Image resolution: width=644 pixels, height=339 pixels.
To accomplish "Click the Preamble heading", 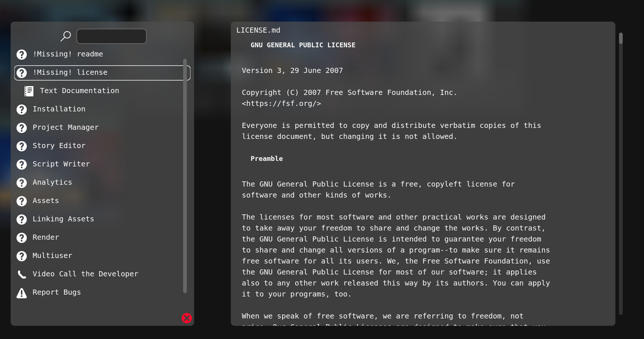I will [267, 159].
